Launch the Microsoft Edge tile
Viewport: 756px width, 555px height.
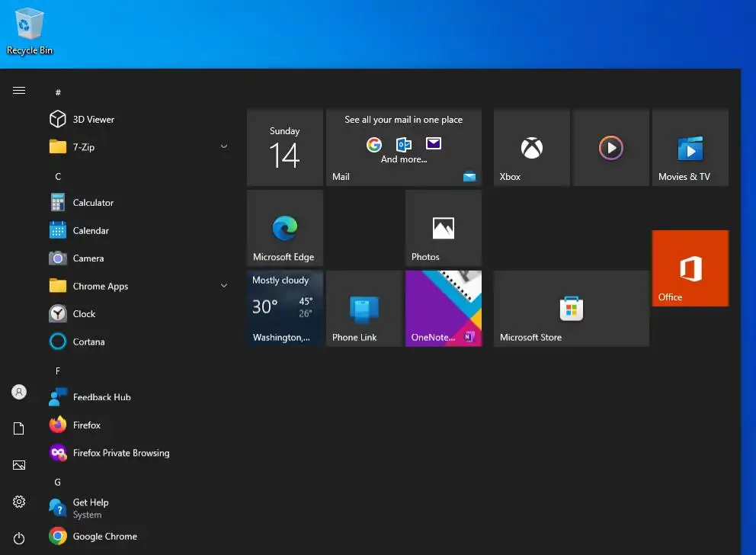point(285,228)
